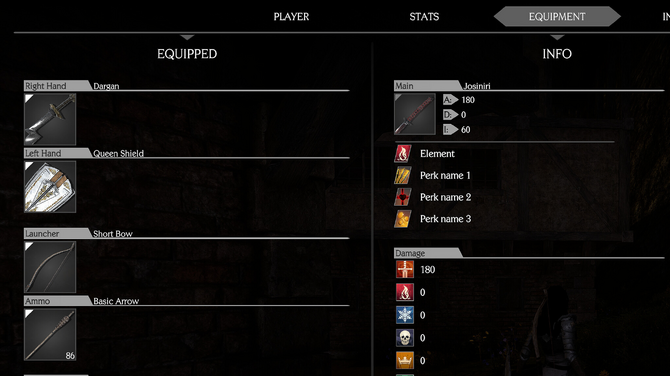Image resolution: width=670 pixels, height=376 pixels.
Task: Select the Dargan sword in Right Hand slot
Action: [x=50, y=119]
